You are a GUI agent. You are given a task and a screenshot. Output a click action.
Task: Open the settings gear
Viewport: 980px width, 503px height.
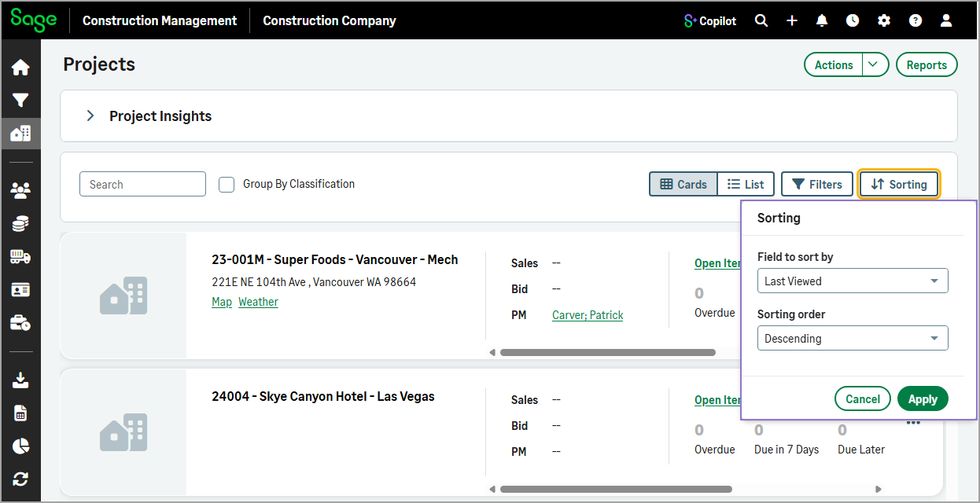coord(884,20)
